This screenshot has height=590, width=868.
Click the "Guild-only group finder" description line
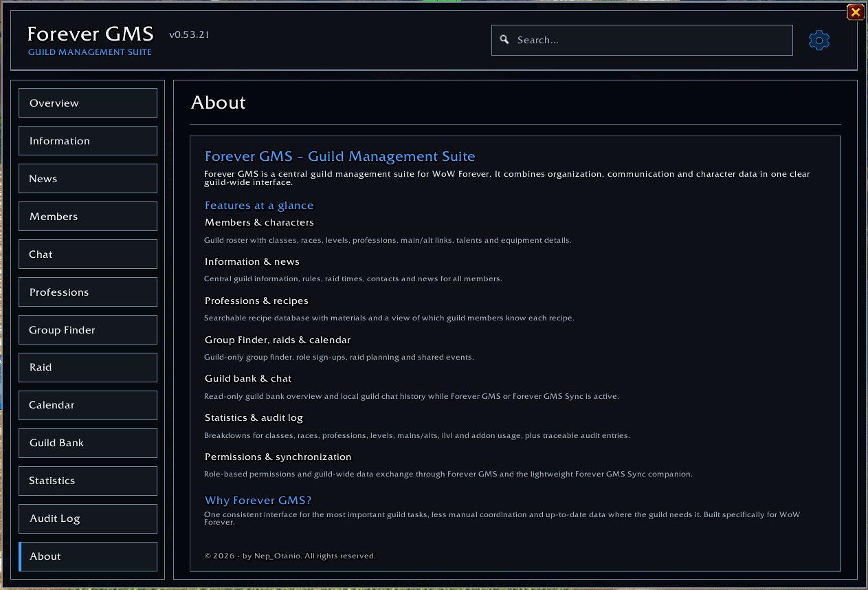[x=339, y=357]
